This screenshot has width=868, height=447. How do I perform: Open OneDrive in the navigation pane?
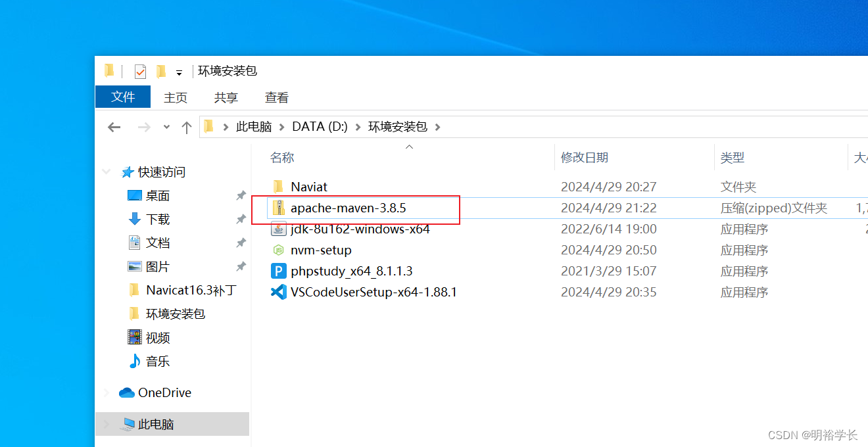[x=164, y=393]
